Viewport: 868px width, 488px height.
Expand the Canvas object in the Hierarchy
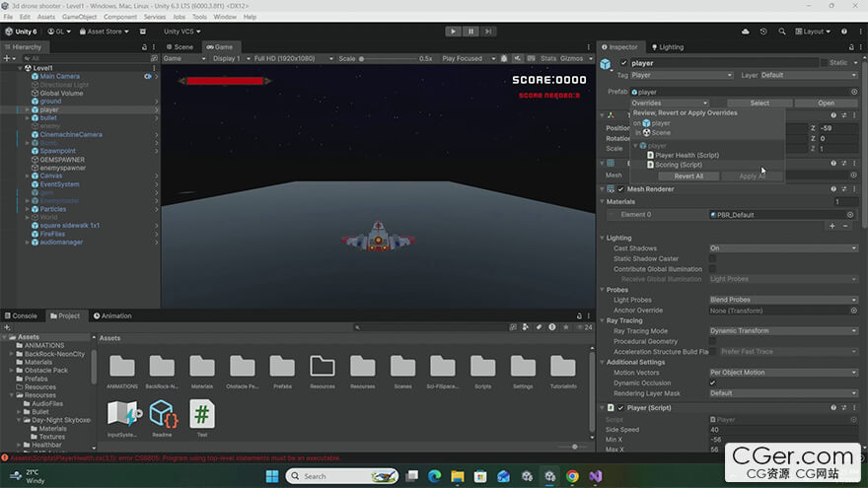tap(28, 175)
